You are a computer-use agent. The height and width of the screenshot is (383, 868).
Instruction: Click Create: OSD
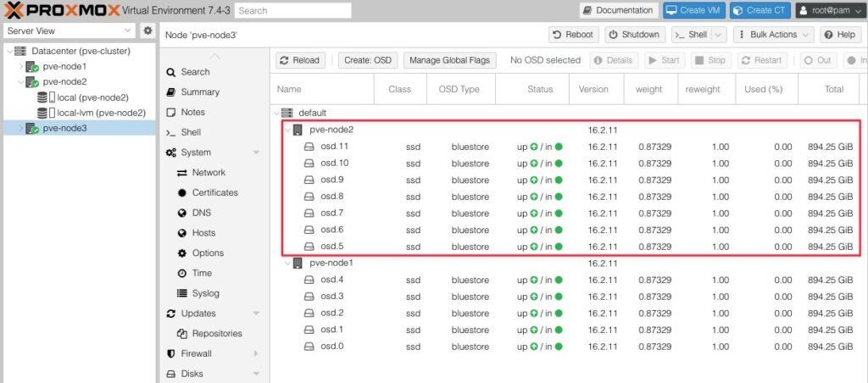368,60
